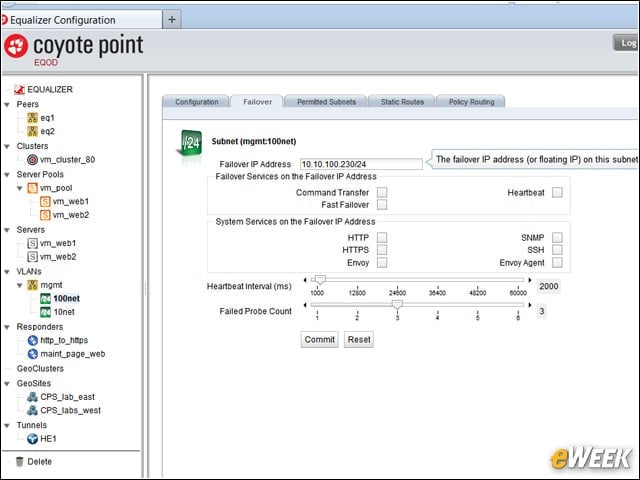Click the Reset button
This screenshot has width=640, height=480.
pyautogui.click(x=359, y=340)
